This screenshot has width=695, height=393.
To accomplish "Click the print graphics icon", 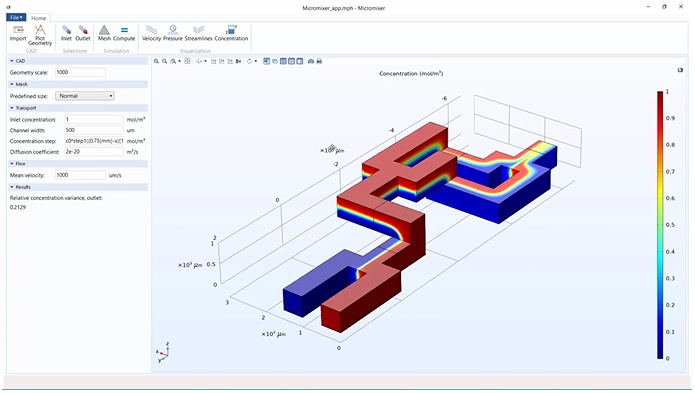I will 319,61.
